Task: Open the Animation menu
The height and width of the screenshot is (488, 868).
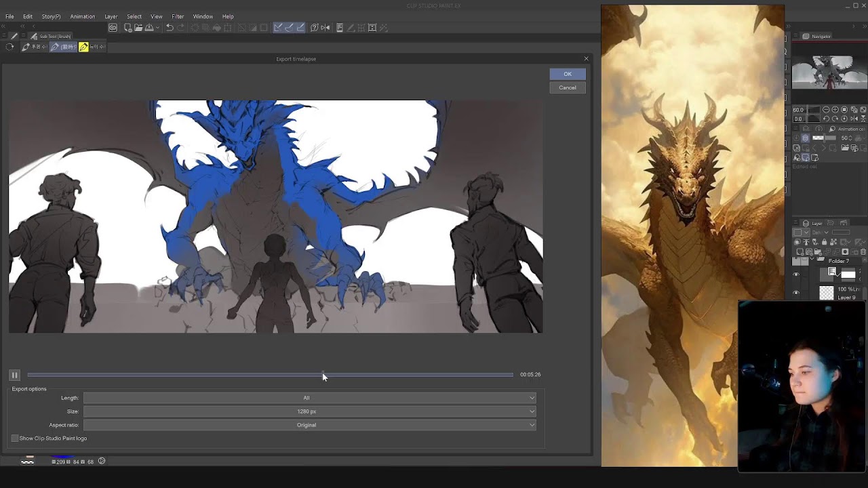Action: pyautogui.click(x=83, y=16)
